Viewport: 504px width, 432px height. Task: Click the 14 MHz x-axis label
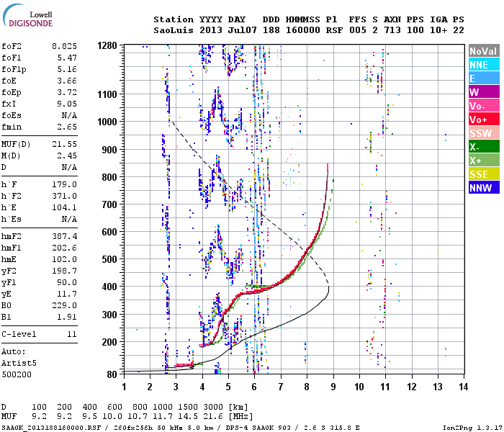coord(463,387)
